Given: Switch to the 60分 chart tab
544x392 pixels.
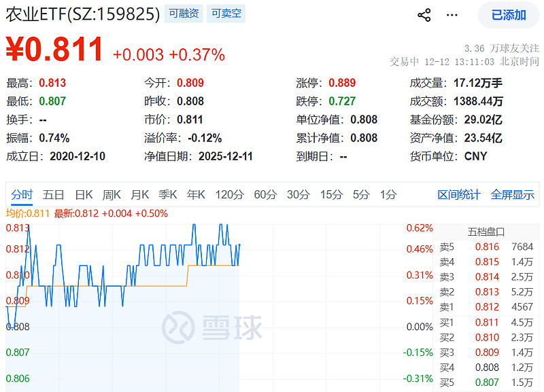Looking at the screenshot, I should [265, 194].
